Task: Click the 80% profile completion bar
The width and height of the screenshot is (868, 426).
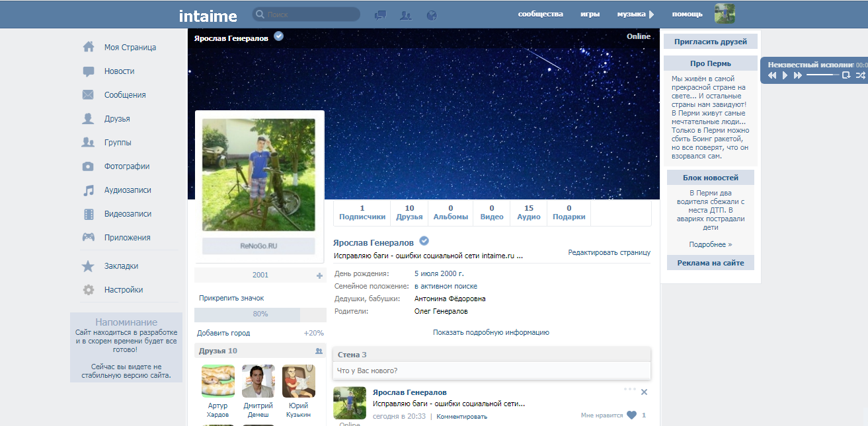Action: coord(260,314)
